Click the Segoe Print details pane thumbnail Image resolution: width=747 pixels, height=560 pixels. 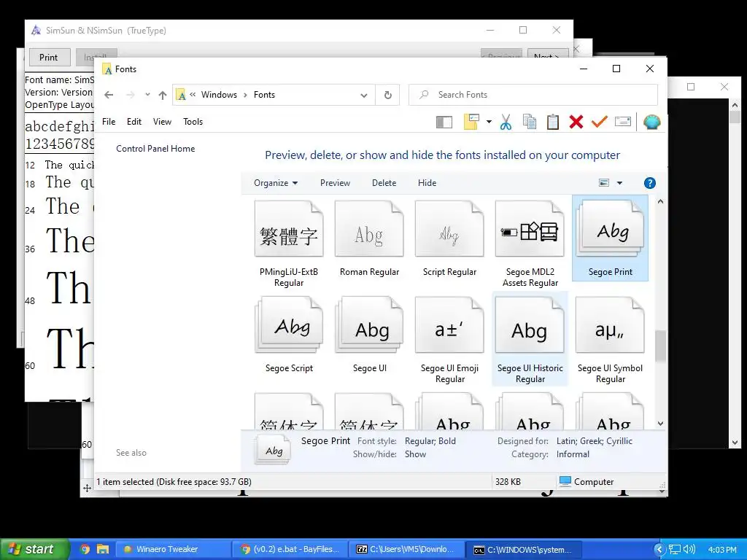point(274,449)
